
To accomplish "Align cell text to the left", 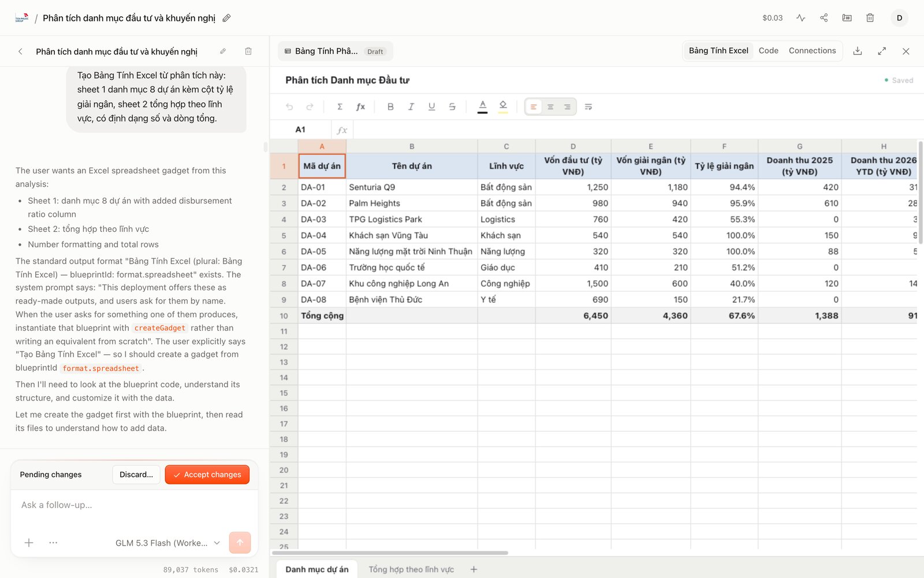I will click(x=534, y=107).
